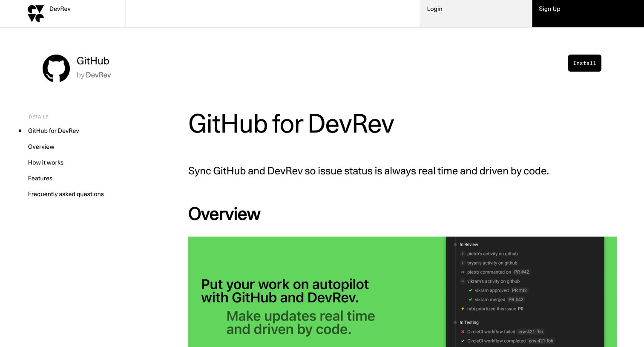The height and width of the screenshot is (347, 644).
Task: Click the DevRev logo icon
Action: click(36, 14)
